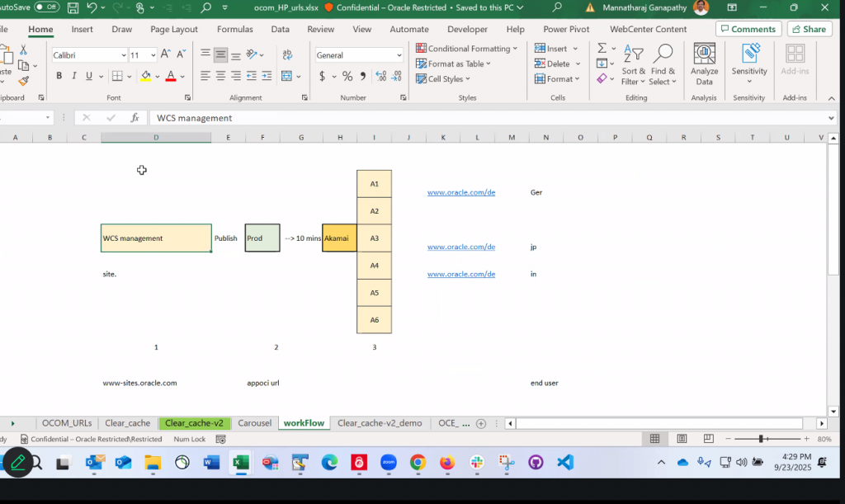The height and width of the screenshot is (504, 845).
Task: Switch to Page Layout view icon
Action: coord(682,439)
